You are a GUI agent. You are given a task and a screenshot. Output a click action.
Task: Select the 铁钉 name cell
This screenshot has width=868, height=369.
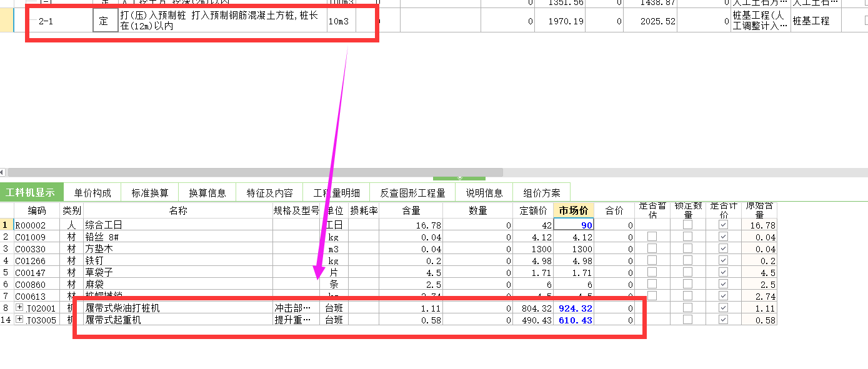[x=178, y=260]
